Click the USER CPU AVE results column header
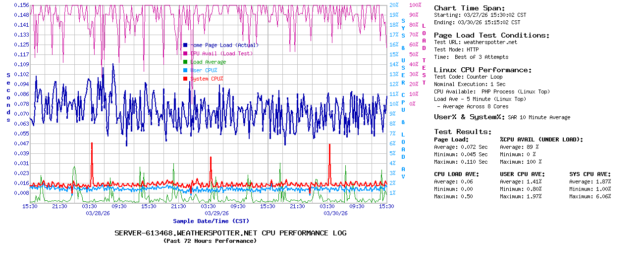644x272 pixels. (x=522, y=174)
